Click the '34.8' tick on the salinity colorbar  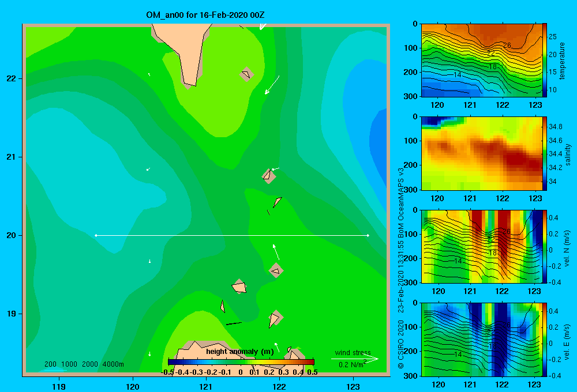tap(556, 126)
